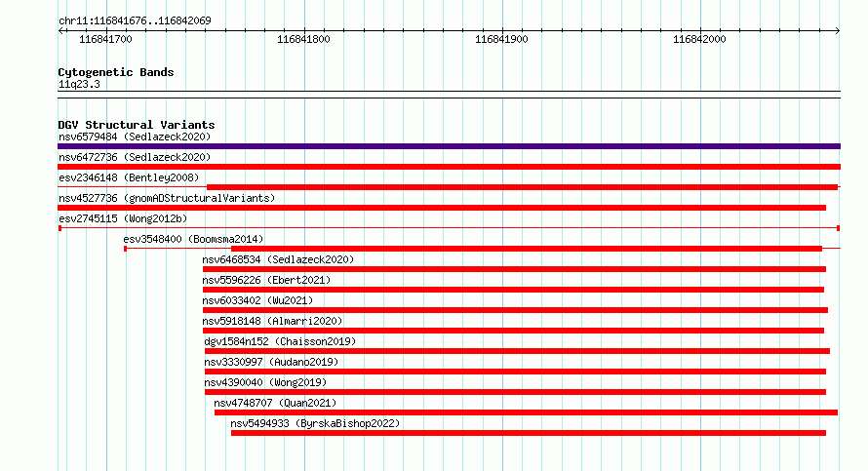Click the red nsv4527736 variant bar

click(x=442, y=208)
